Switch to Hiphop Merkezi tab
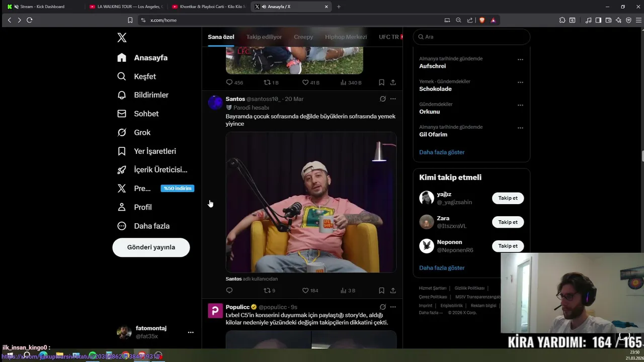 tap(346, 37)
